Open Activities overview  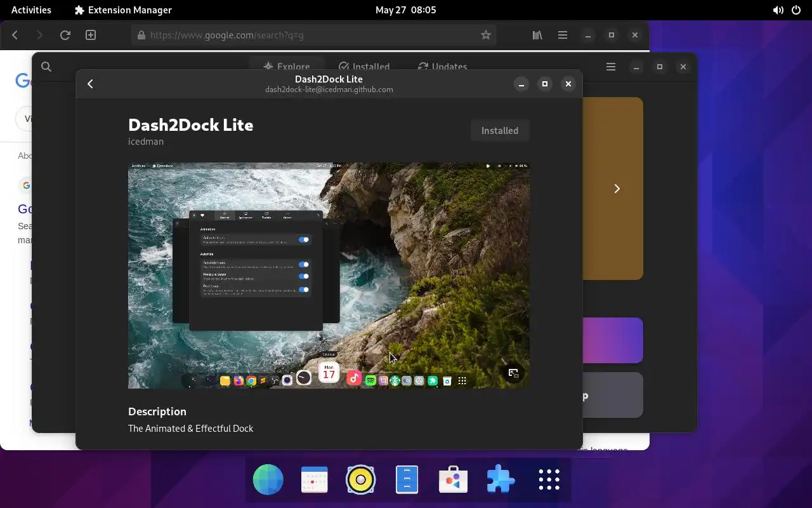pos(31,10)
